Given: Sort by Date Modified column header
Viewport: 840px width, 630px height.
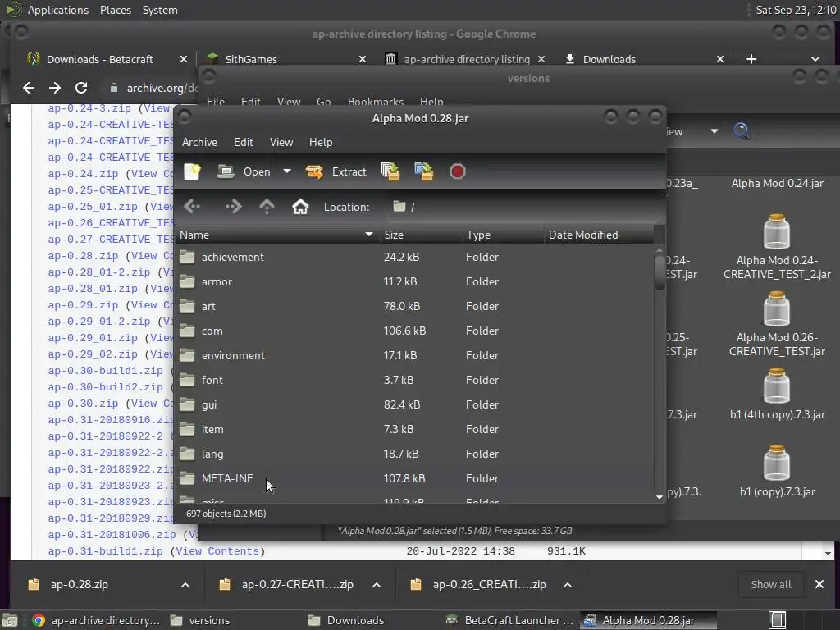Looking at the screenshot, I should pyautogui.click(x=599, y=235).
